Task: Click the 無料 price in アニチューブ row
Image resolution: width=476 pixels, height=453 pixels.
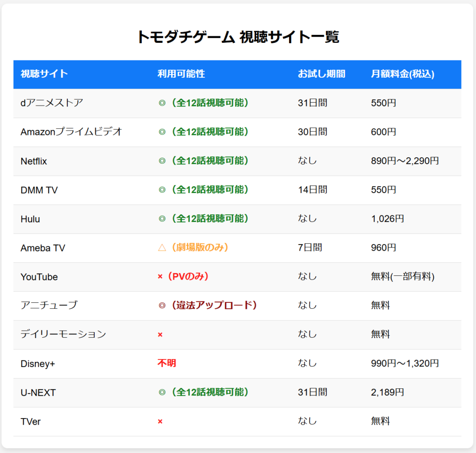Action: click(x=380, y=306)
